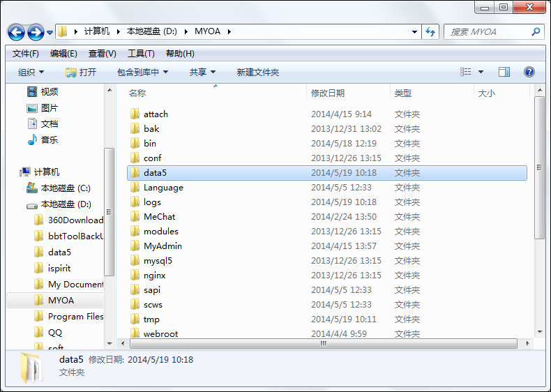
Task: Select the MyAdmin folder icon
Action: point(135,246)
